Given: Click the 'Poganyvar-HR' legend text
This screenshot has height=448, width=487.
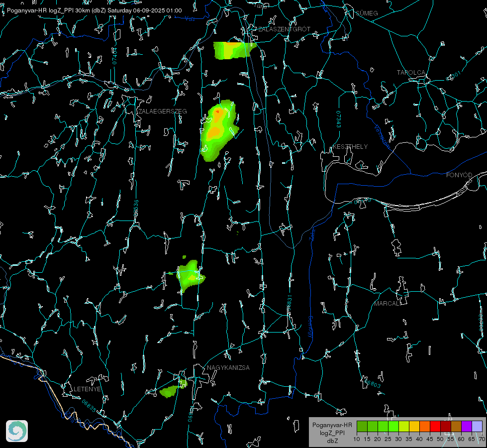Looking at the screenshot, I should (332, 425).
